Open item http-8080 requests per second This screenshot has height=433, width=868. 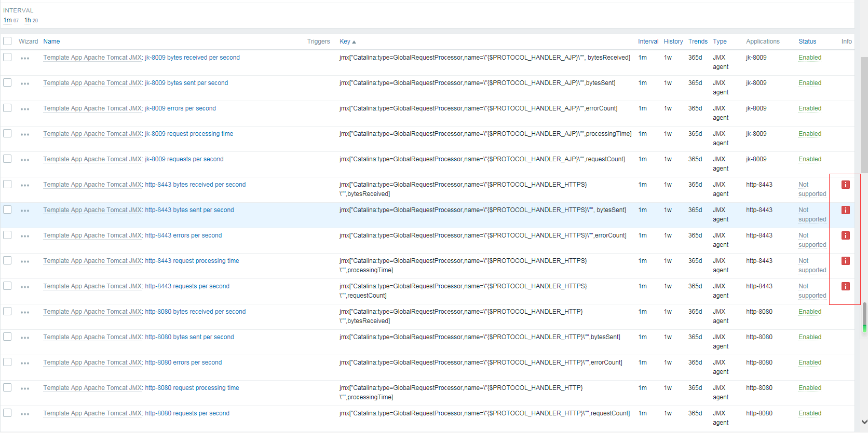tap(187, 413)
